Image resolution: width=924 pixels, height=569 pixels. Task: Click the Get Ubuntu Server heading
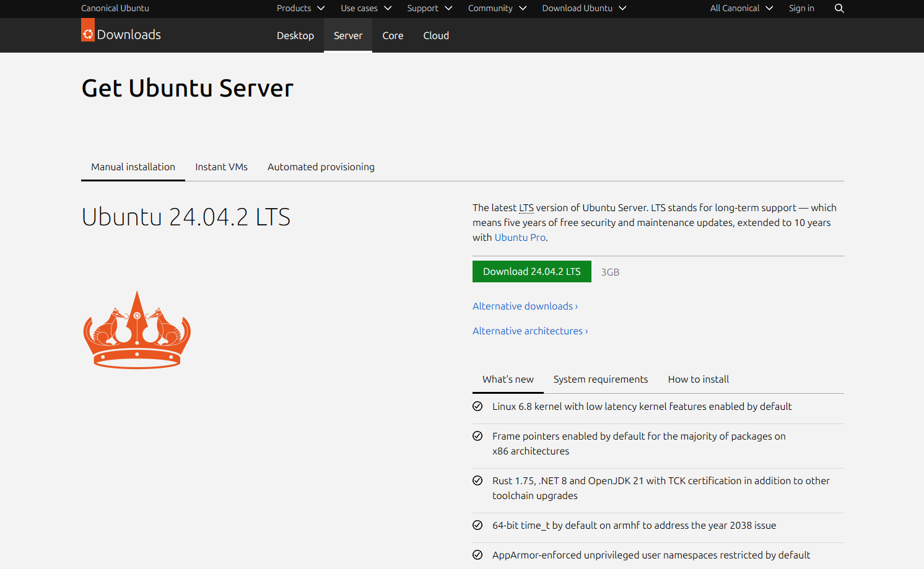pyautogui.click(x=188, y=88)
